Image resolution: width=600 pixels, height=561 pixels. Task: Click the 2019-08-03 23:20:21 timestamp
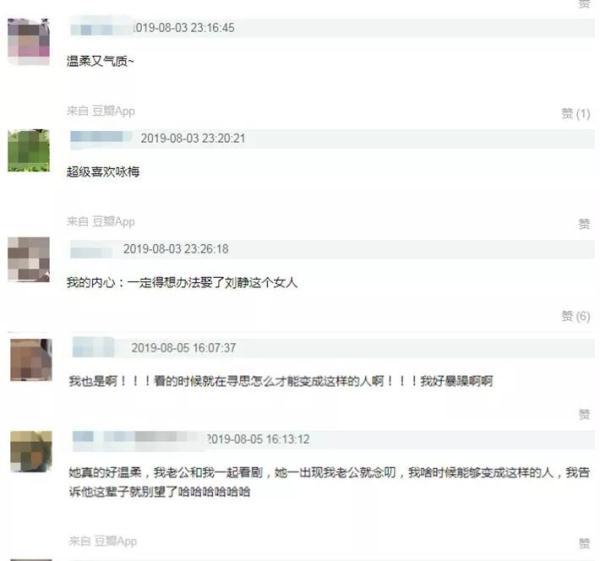[x=193, y=138]
